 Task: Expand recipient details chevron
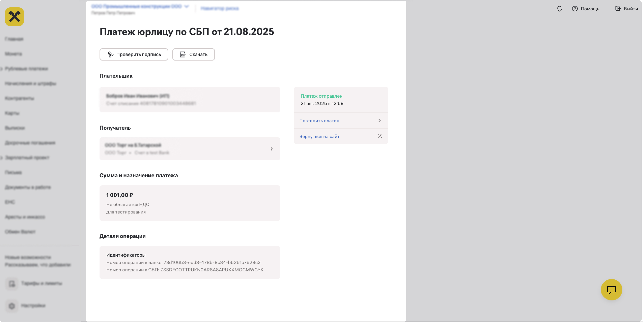(x=271, y=149)
